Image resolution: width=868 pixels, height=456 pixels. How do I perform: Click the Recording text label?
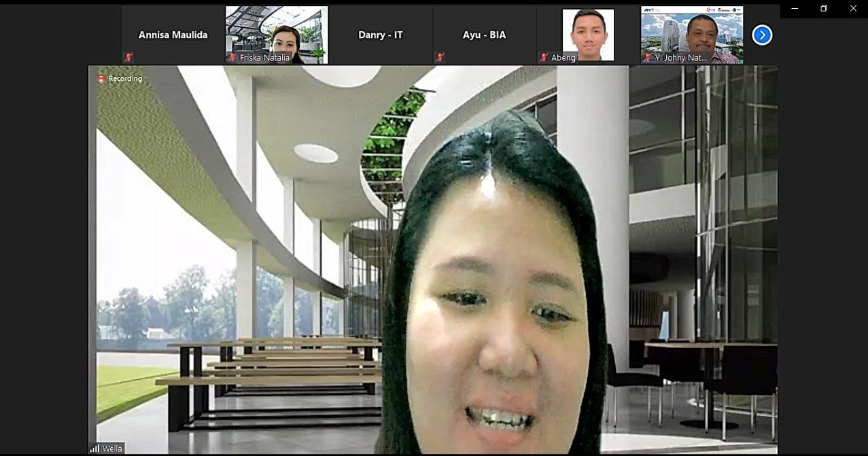(126, 79)
